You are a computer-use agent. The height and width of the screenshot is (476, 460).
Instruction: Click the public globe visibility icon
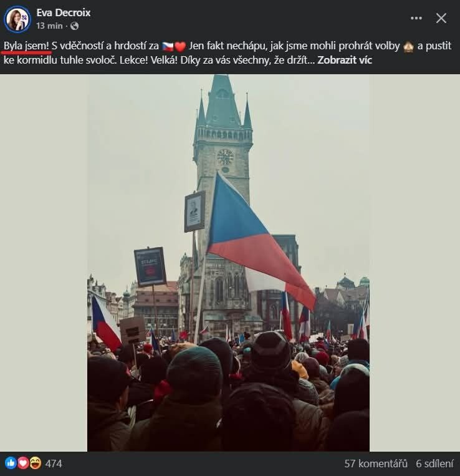74,26
